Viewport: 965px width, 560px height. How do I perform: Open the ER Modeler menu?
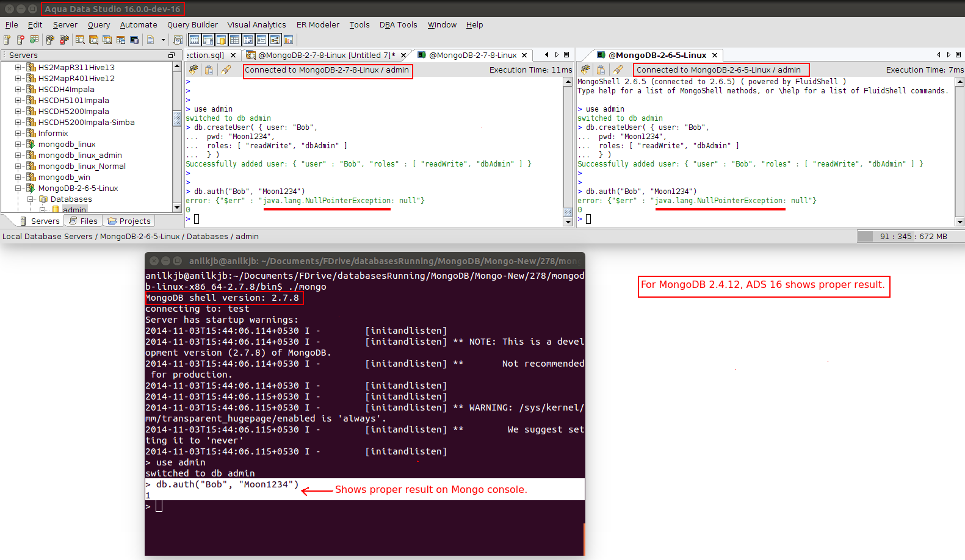coord(318,25)
